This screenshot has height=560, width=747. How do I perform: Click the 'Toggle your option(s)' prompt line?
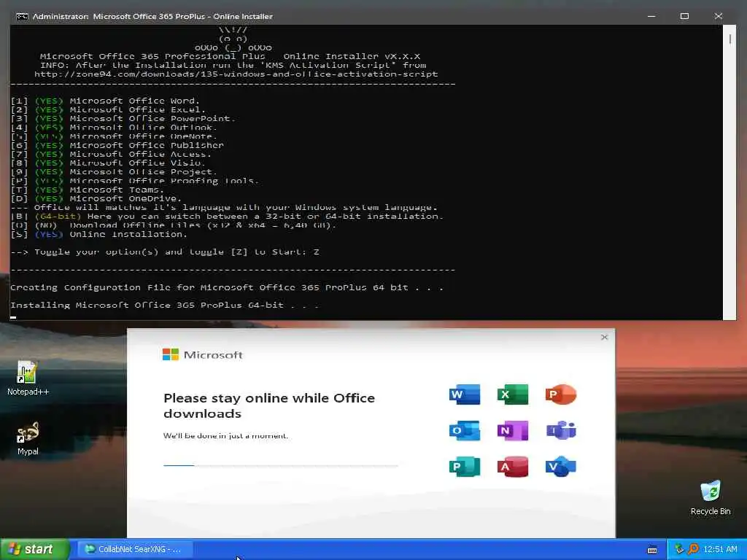pos(165,252)
